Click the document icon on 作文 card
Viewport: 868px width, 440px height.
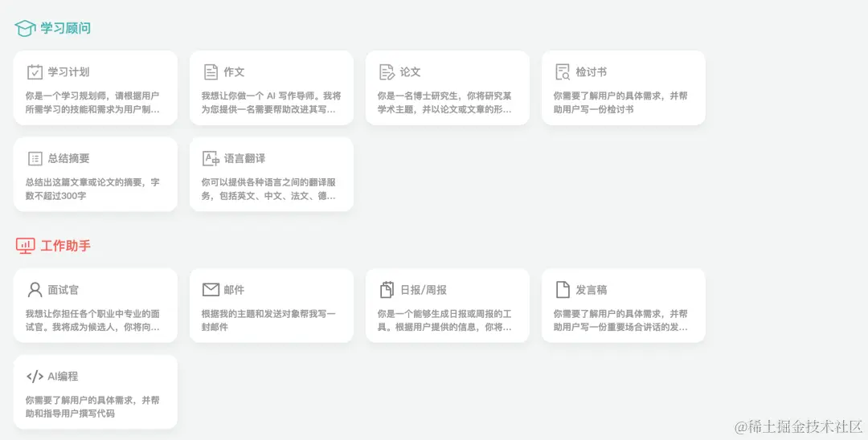coord(211,71)
